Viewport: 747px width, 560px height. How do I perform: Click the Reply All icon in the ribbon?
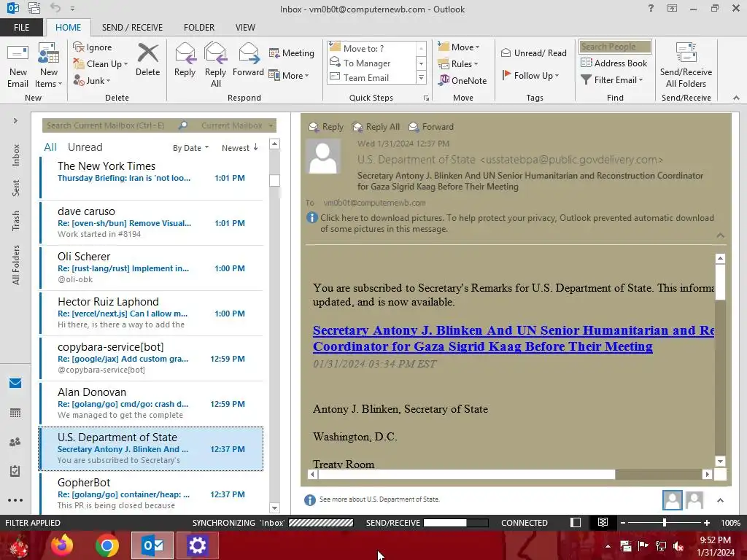(215, 65)
